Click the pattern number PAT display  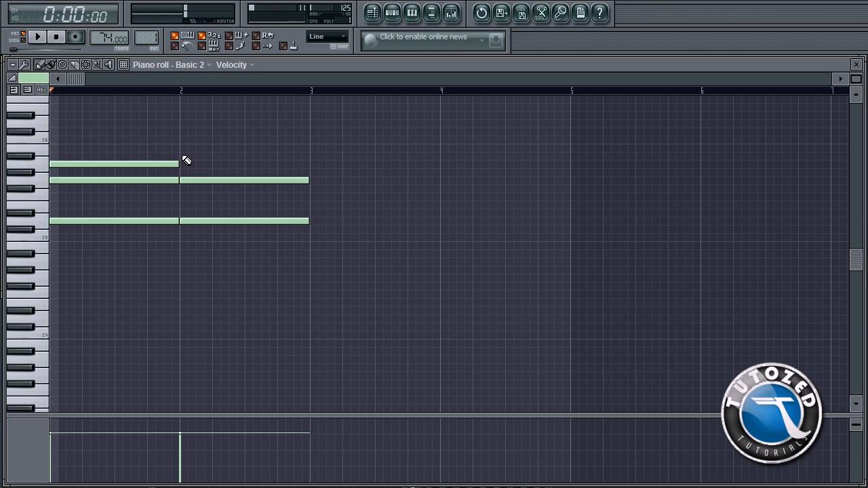click(x=146, y=38)
